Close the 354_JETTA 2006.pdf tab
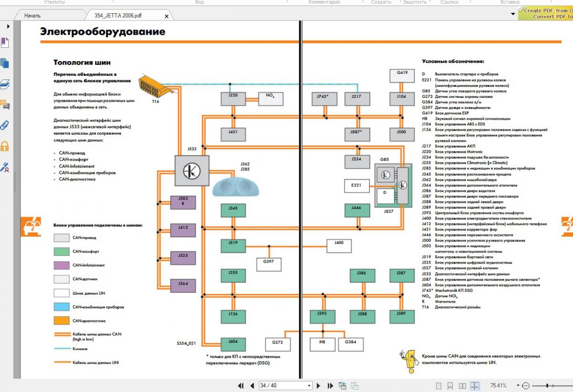573x392 pixels. (167, 16)
